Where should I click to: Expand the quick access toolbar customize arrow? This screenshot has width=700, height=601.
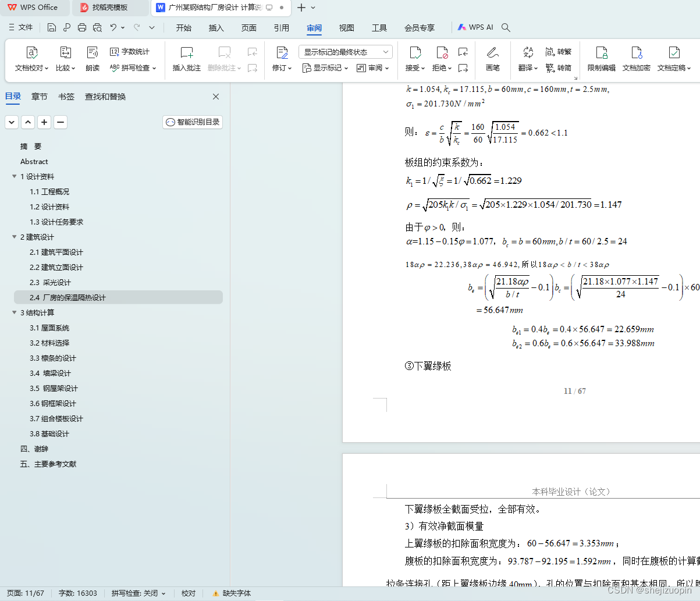point(152,27)
